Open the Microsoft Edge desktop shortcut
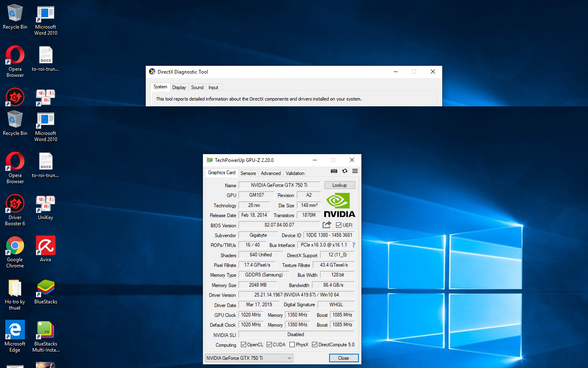This screenshot has height=368, width=588. tap(15, 336)
